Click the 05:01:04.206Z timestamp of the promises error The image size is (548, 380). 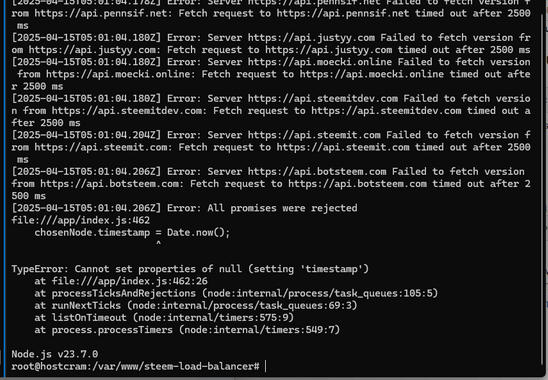[x=118, y=208]
